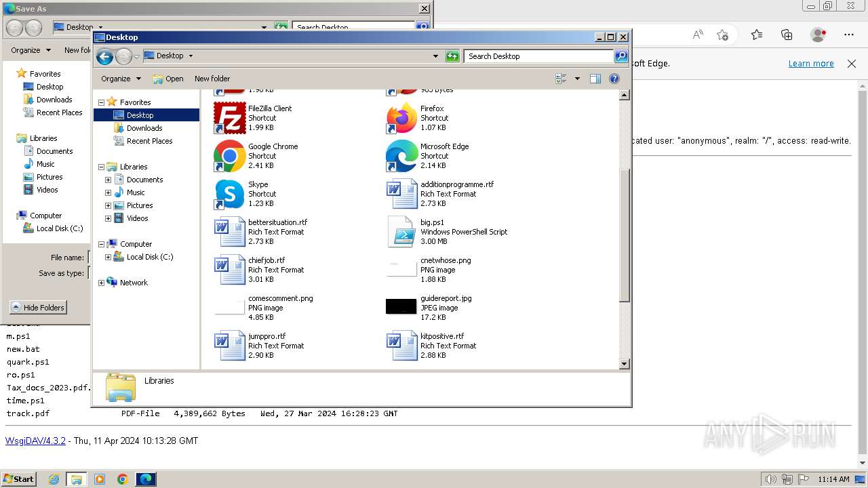Open the Organize dropdown in Desktop window

121,79
